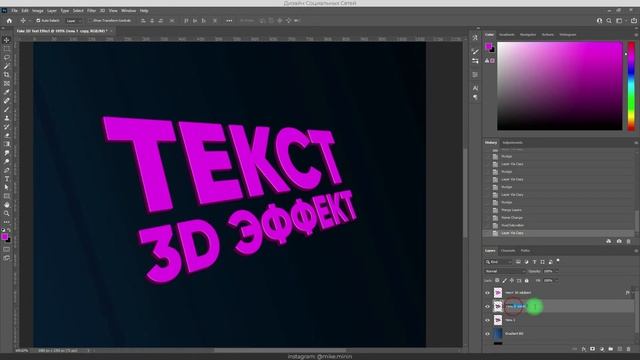Screen dimensions: 640x360
Task: Toggle lock transparent pixels icon
Action: pos(497,280)
